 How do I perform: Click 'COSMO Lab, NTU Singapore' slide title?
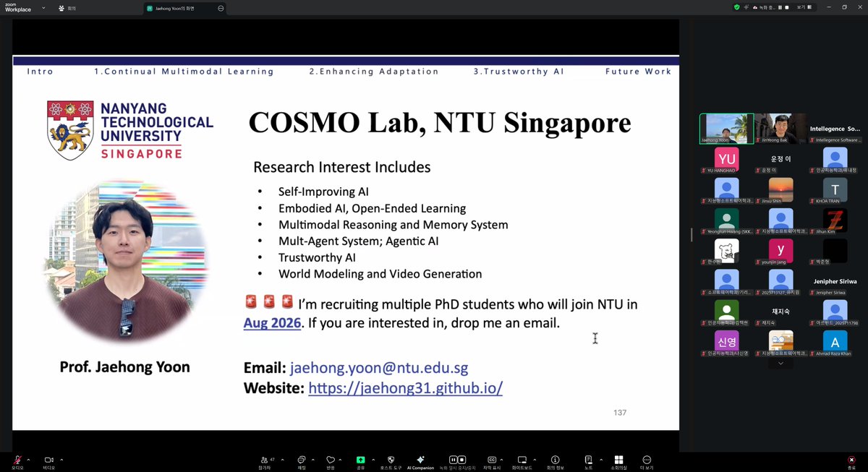click(x=440, y=123)
